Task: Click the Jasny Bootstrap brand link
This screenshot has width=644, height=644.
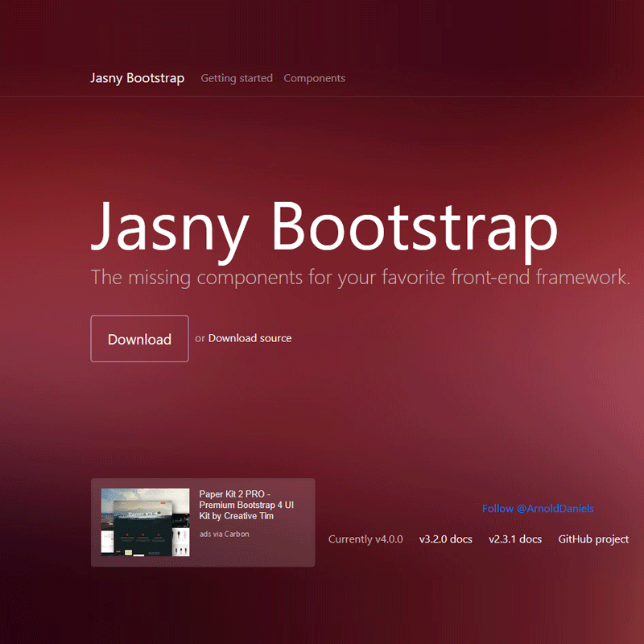Action: coord(137,78)
